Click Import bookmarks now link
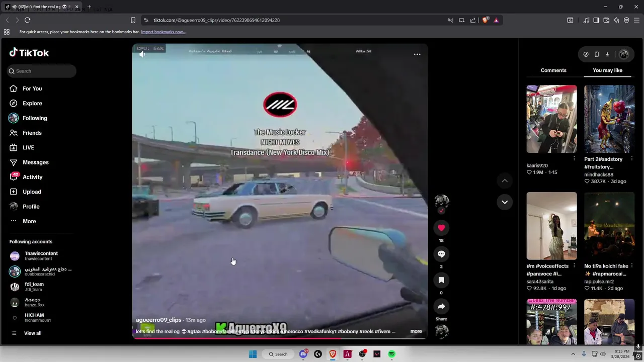644x362 pixels. pos(163,32)
